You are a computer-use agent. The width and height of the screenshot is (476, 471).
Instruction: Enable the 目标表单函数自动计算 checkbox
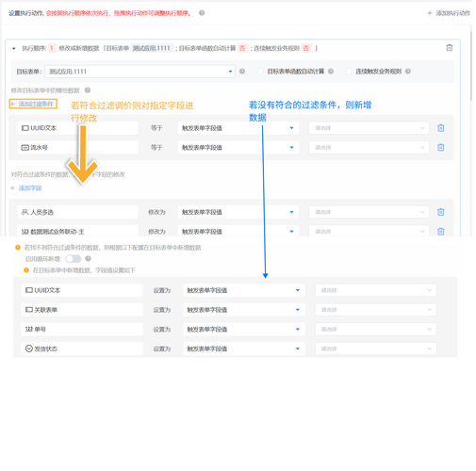tap(260, 72)
